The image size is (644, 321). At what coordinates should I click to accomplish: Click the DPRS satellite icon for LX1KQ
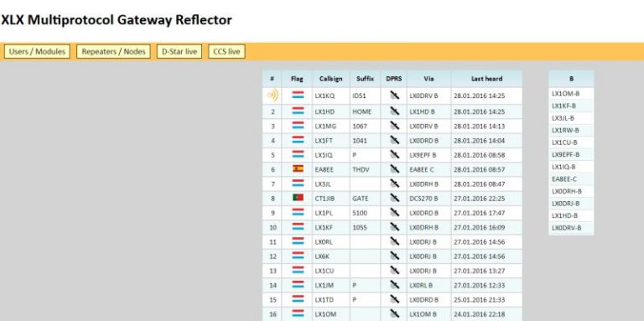[394, 96]
